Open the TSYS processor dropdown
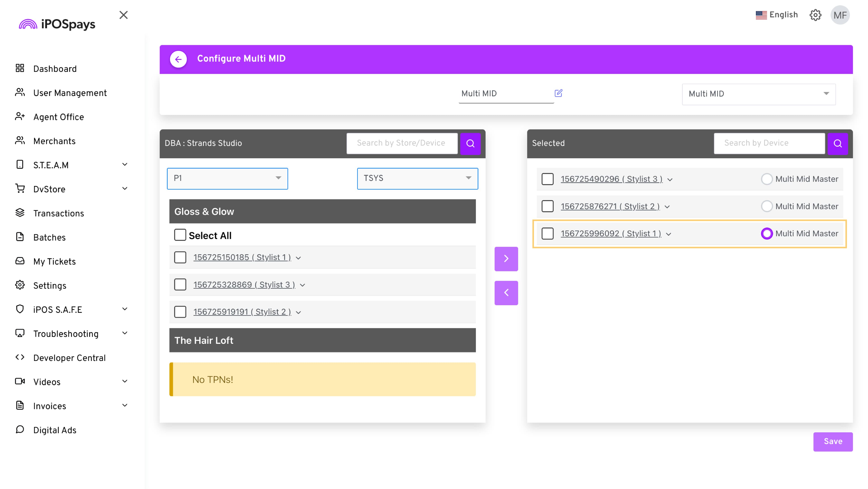The width and height of the screenshot is (868, 489). coord(417,178)
